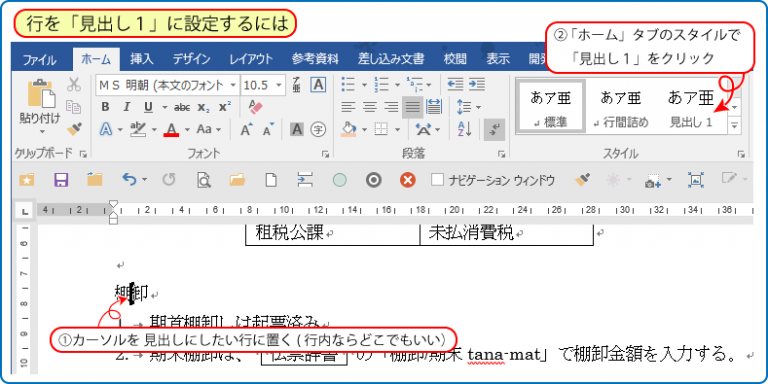Toggle show paragraph marks button
The width and height of the screenshot is (768, 384).
click(494, 129)
